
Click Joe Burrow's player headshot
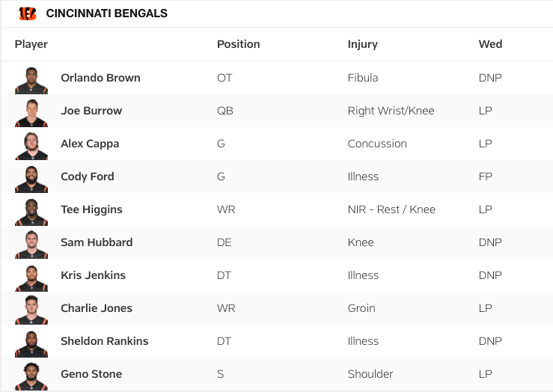click(31, 111)
